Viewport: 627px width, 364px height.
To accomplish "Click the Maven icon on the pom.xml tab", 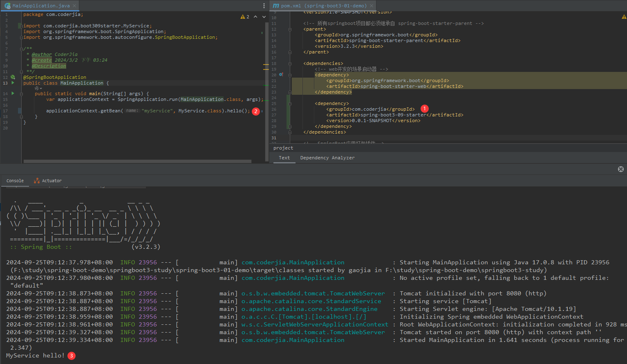I will coord(276,6).
